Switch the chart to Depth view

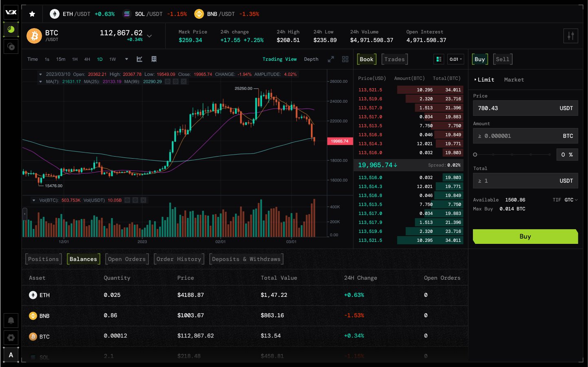311,59
